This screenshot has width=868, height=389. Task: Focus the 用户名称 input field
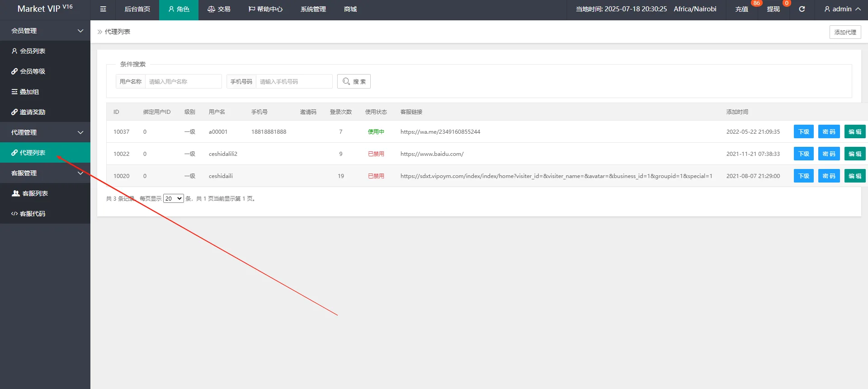(x=183, y=81)
